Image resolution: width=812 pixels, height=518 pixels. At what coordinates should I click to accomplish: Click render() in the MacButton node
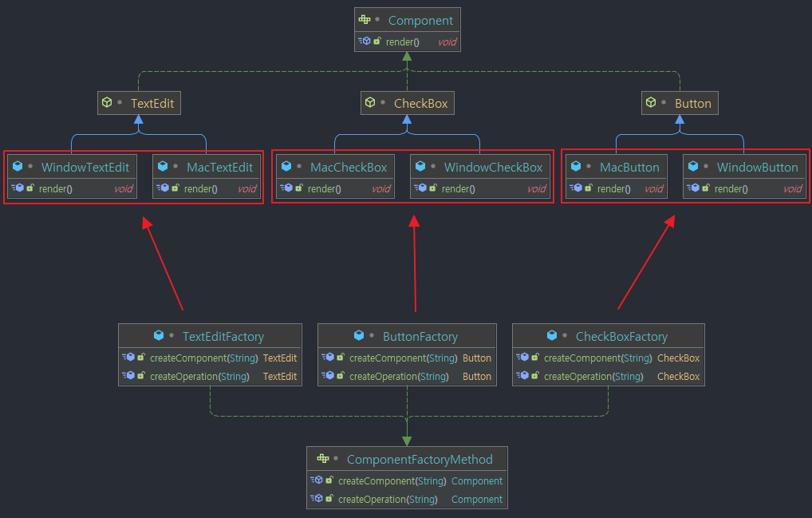[x=613, y=189]
